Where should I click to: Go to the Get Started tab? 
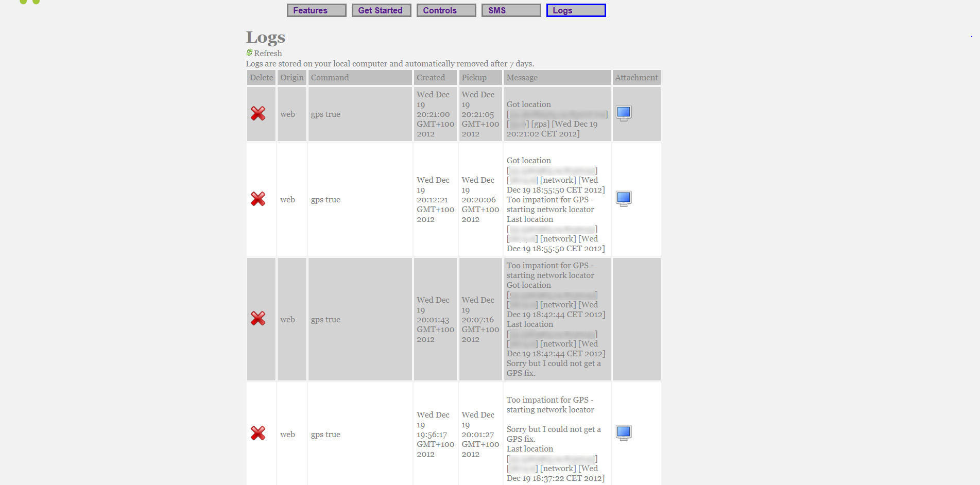[x=381, y=10]
